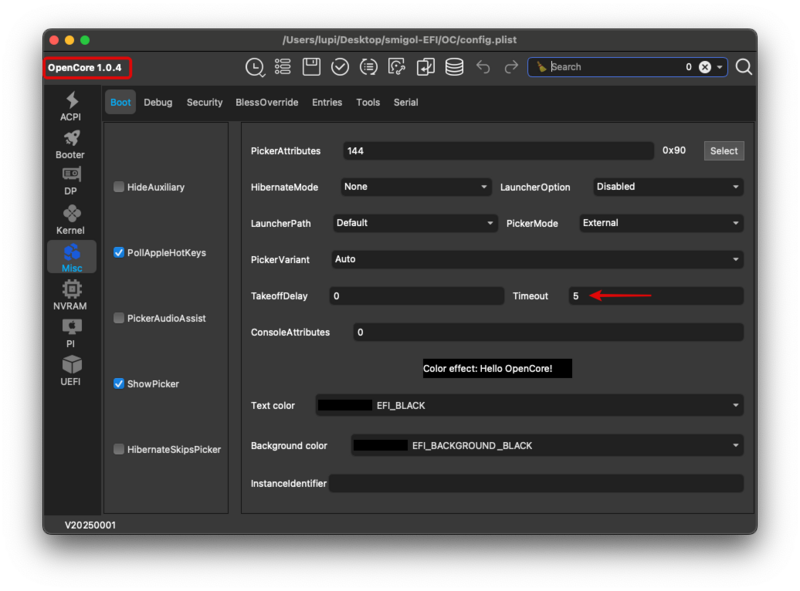Enable the HideAuxiliary checkbox
This screenshot has width=800, height=591.
click(119, 187)
